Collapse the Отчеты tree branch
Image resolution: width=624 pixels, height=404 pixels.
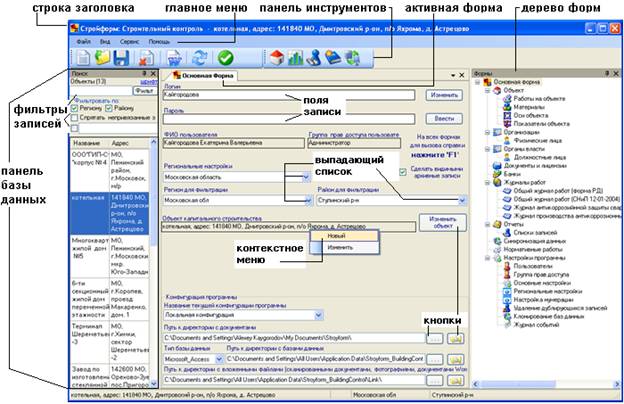487,224
